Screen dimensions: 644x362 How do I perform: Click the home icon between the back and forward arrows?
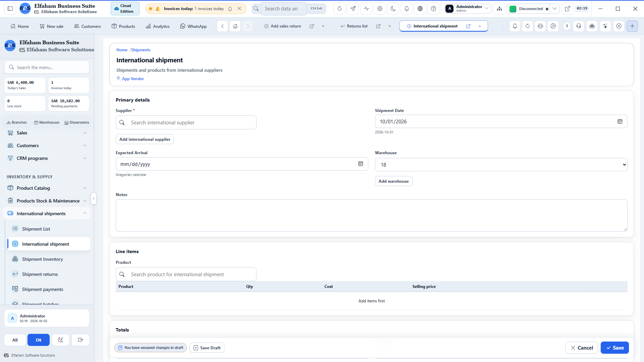pos(235,26)
